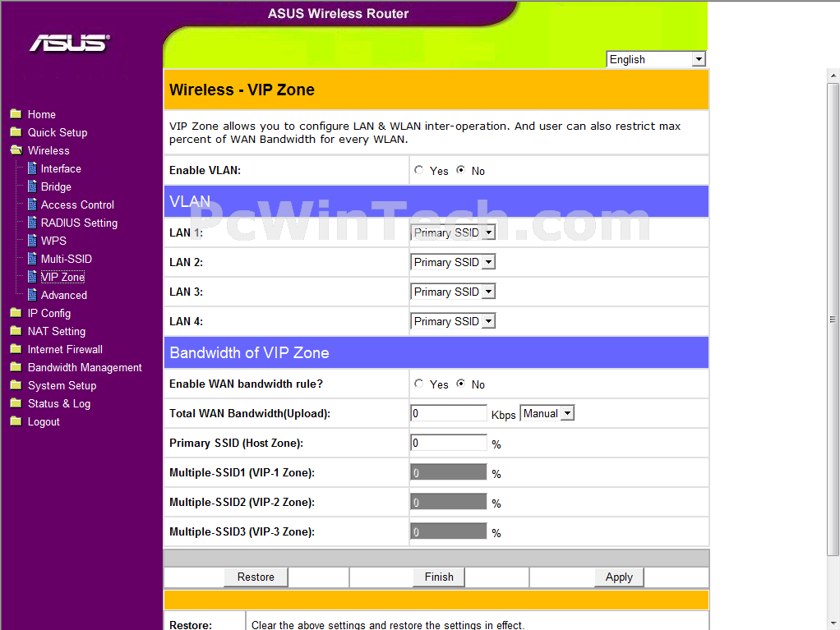
Task: Click the Multiple-SSID2 VIP-2 Zone field
Action: (x=449, y=502)
